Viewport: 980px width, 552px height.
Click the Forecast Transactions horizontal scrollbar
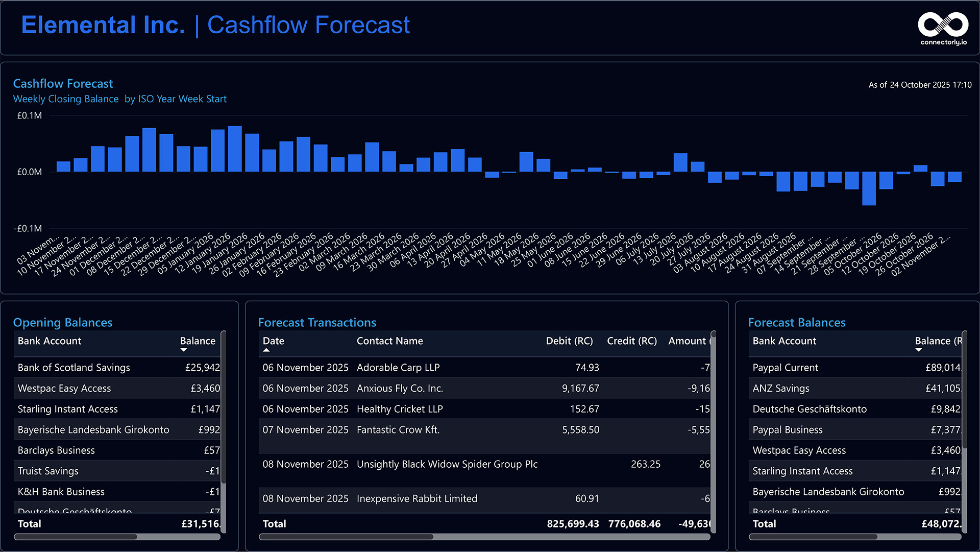[x=346, y=537]
